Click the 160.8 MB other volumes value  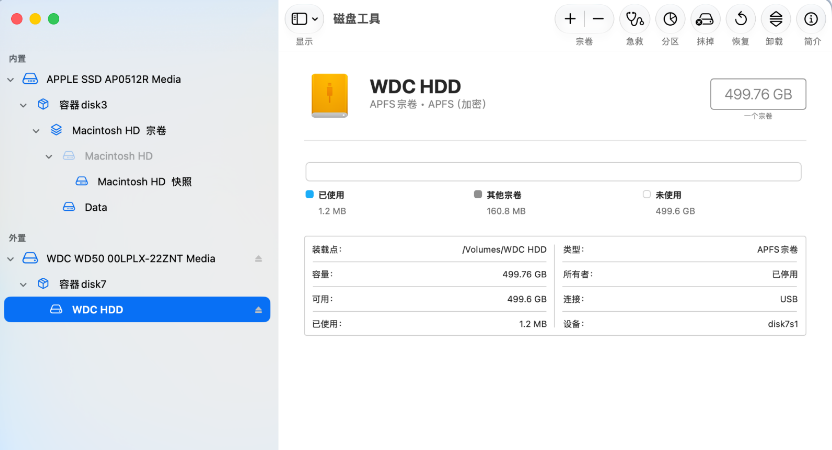(x=506, y=211)
